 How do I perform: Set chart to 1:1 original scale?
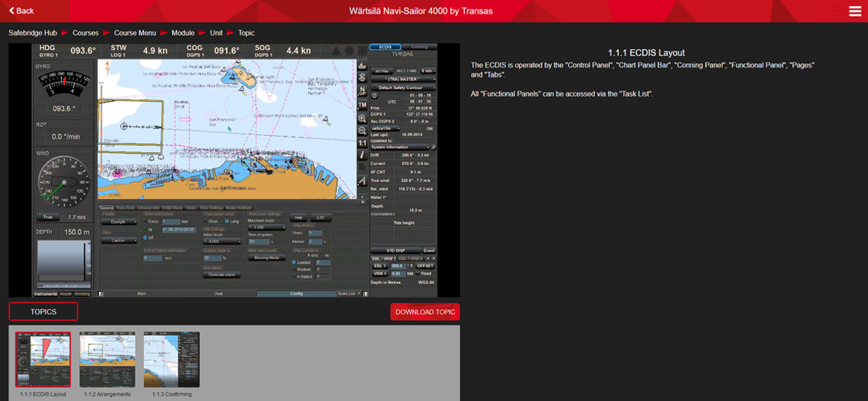click(x=363, y=143)
